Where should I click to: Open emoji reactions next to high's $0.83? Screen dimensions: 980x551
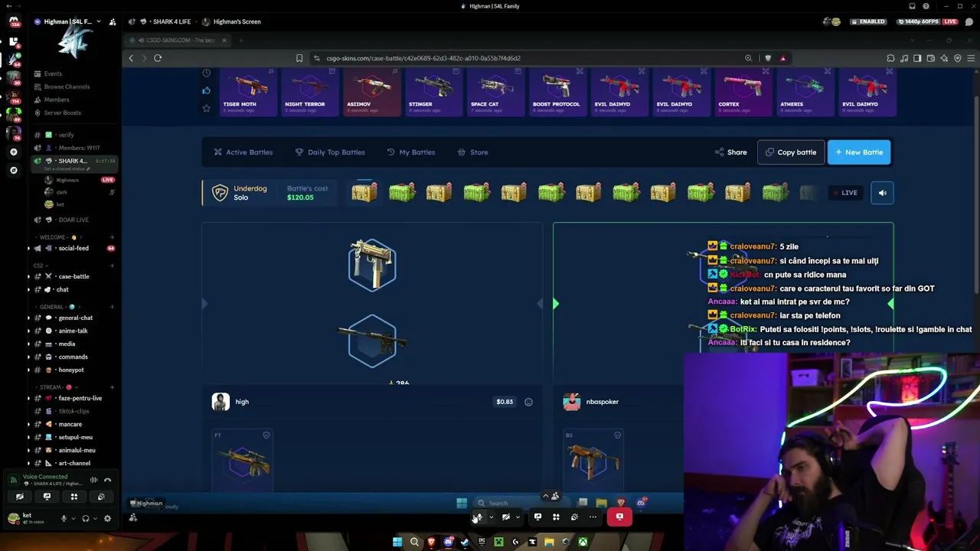point(528,402)
